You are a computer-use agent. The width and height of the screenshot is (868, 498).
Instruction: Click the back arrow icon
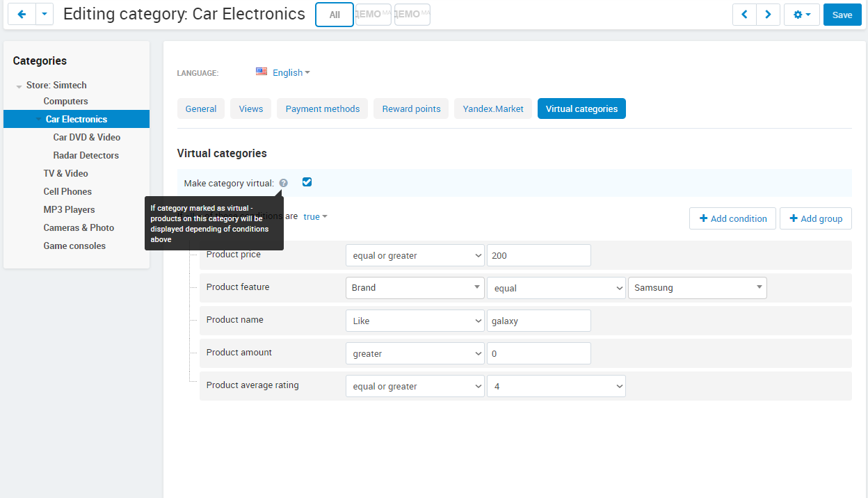pos(22,14)
